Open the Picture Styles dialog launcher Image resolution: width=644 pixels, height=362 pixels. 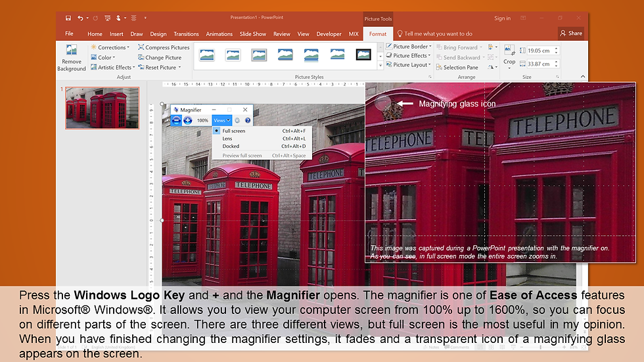[x=430, y=77]
